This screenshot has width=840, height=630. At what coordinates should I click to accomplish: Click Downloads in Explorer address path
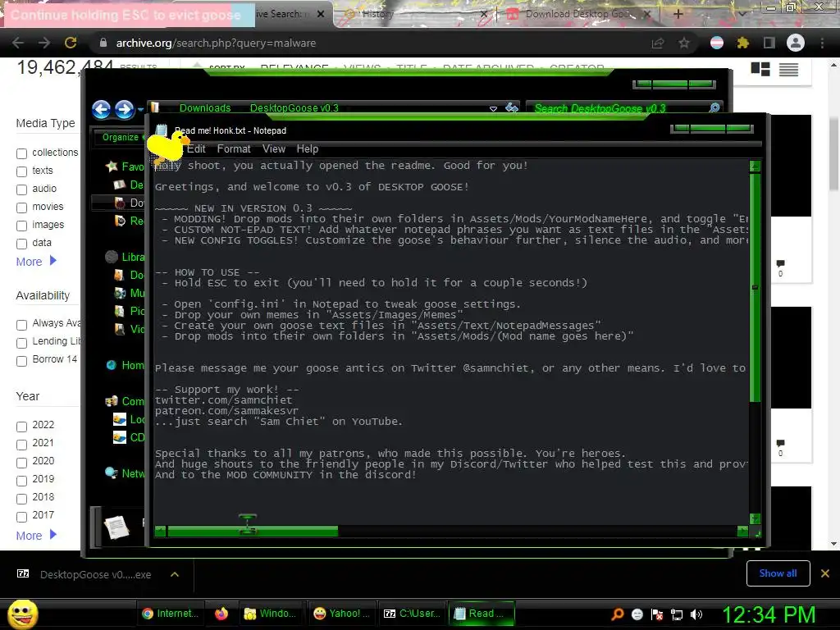point(204,107)
